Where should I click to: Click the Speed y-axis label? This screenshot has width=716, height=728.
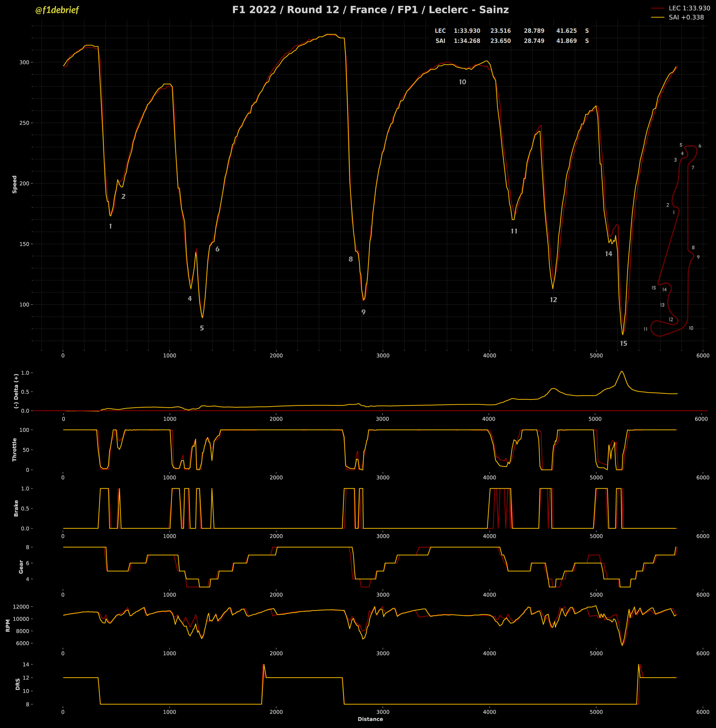click(15, 184)
